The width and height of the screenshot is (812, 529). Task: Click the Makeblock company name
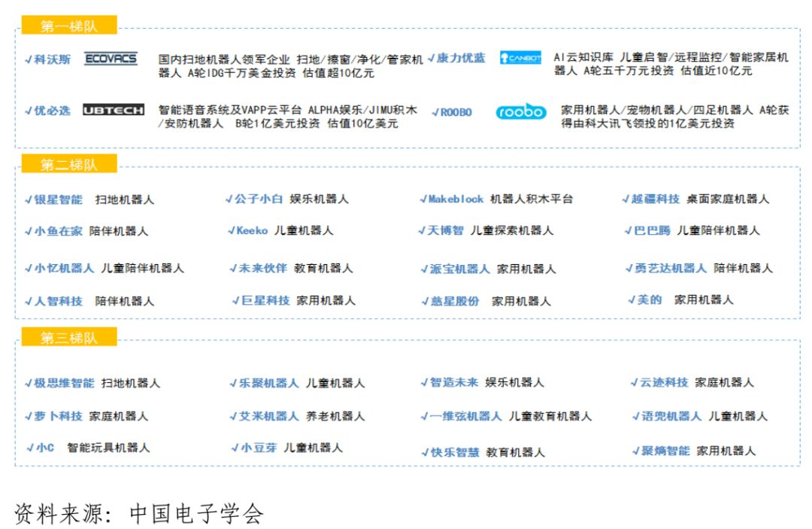[456, 199]
